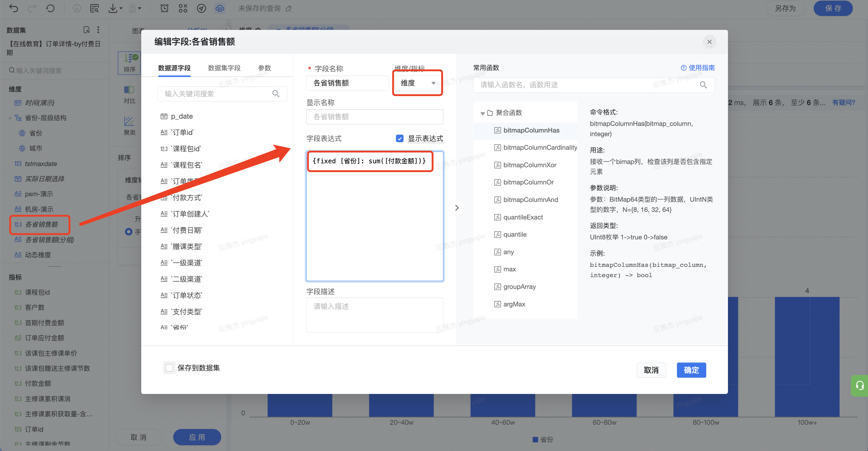Click the alarm clock icon in toolbar
Screen dimensions: 868x451
pyautogui.click(x=164, y=8)
